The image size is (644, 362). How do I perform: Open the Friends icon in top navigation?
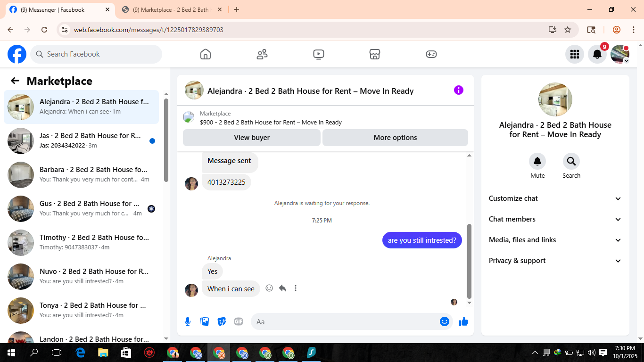coord(262,54)
